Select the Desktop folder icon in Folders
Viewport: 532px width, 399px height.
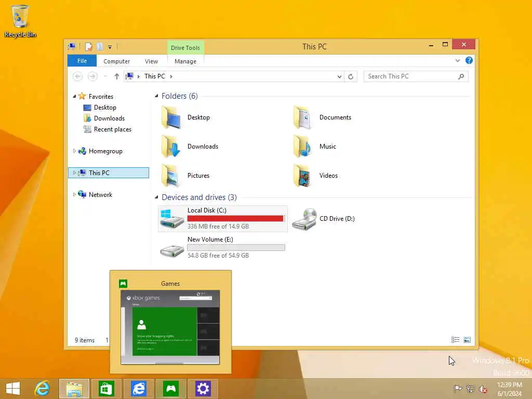[x=170, y=117]
